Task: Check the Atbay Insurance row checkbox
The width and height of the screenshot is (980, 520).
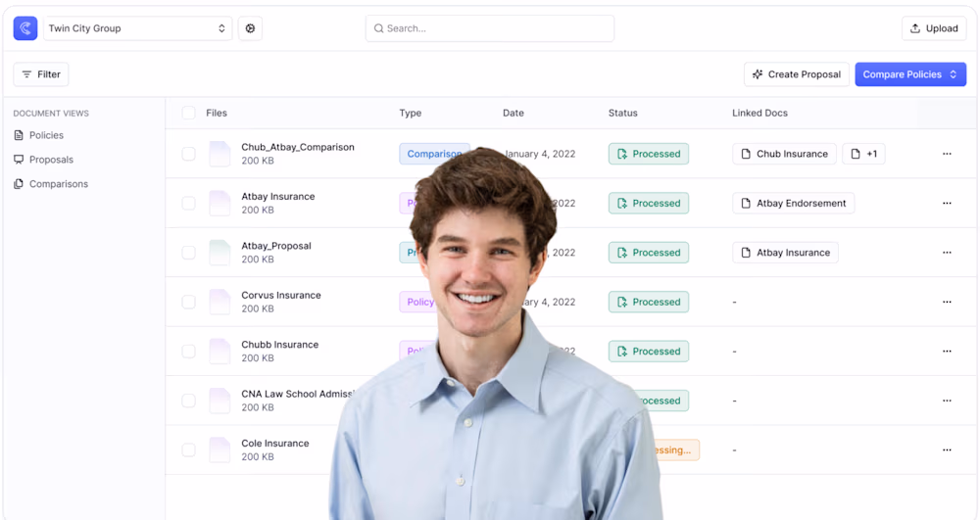Action: (x=188, y=204)
